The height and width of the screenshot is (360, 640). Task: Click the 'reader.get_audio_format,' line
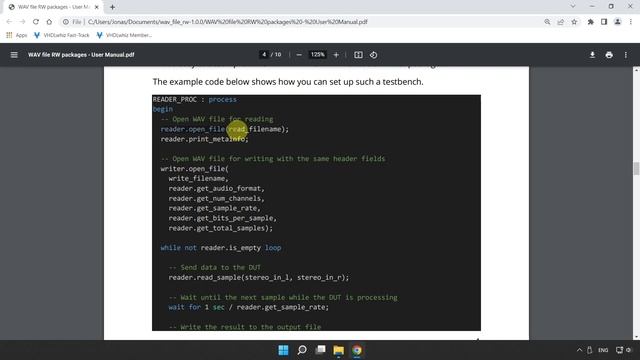pos(217,189)
